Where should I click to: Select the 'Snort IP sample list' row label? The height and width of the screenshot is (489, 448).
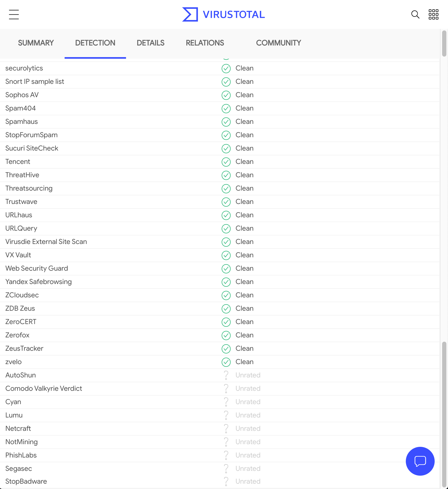pyautogui.click(x=35, y=81)
